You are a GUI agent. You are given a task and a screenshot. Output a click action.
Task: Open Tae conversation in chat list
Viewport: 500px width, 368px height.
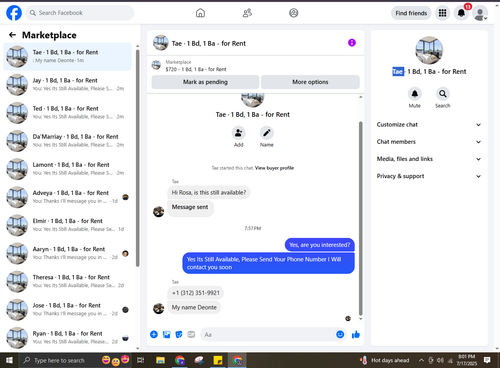click(x=68, y=57)
